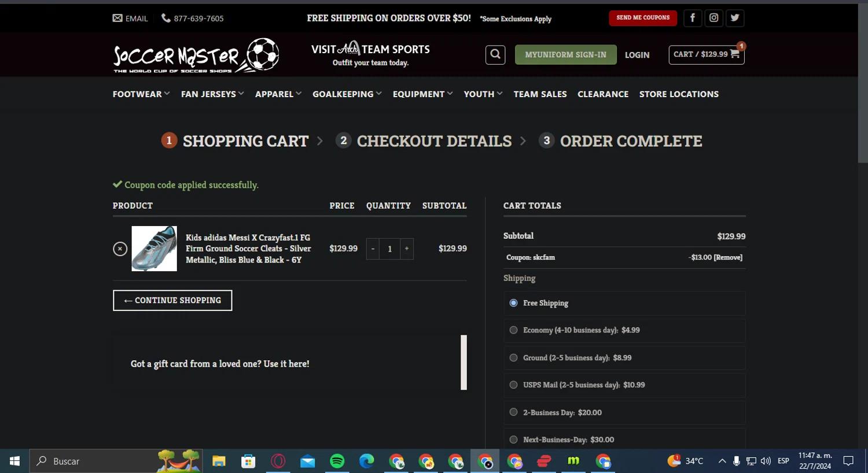Open the Kids adidas Messi cleats product link

(x=248, y=249)
